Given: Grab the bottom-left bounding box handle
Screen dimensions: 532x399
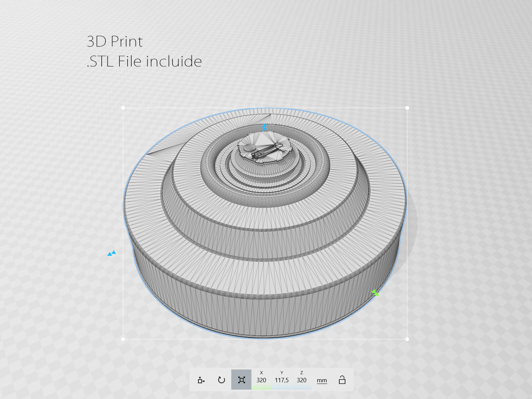Looking at the screenshot, I should click(123, 339).
